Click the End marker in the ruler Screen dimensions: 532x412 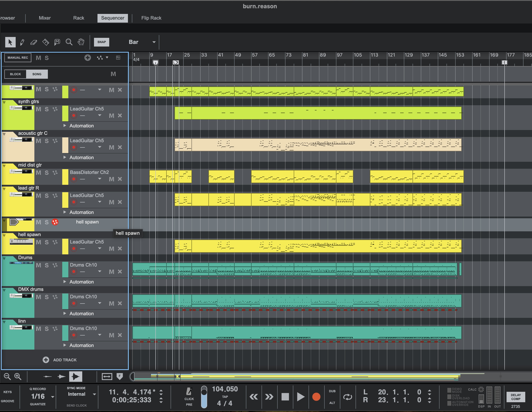pos(504,63)
